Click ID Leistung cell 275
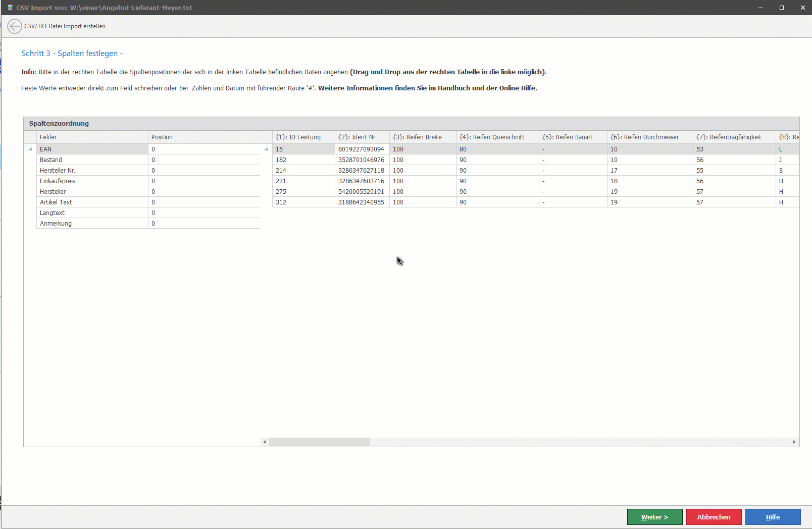812x529 pixels. tap(303, 192)
